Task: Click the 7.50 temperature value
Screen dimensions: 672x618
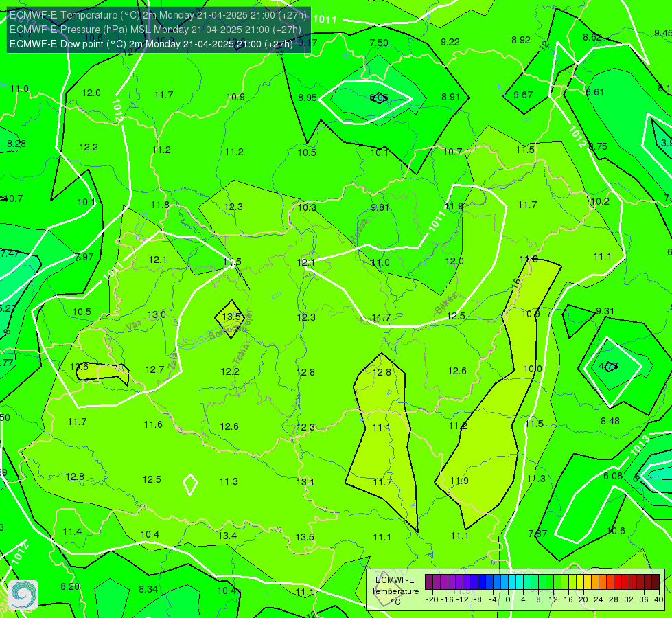Action: click(x=379, y=43)
